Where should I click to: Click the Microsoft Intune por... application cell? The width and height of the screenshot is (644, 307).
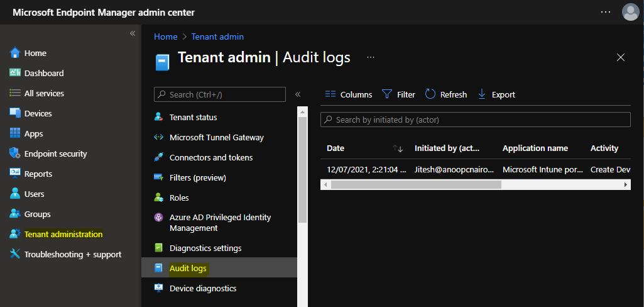[x=542, y=169]
